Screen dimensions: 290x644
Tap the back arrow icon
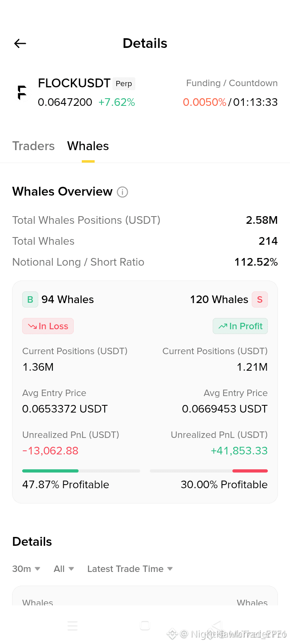click(x=20, y=43)
